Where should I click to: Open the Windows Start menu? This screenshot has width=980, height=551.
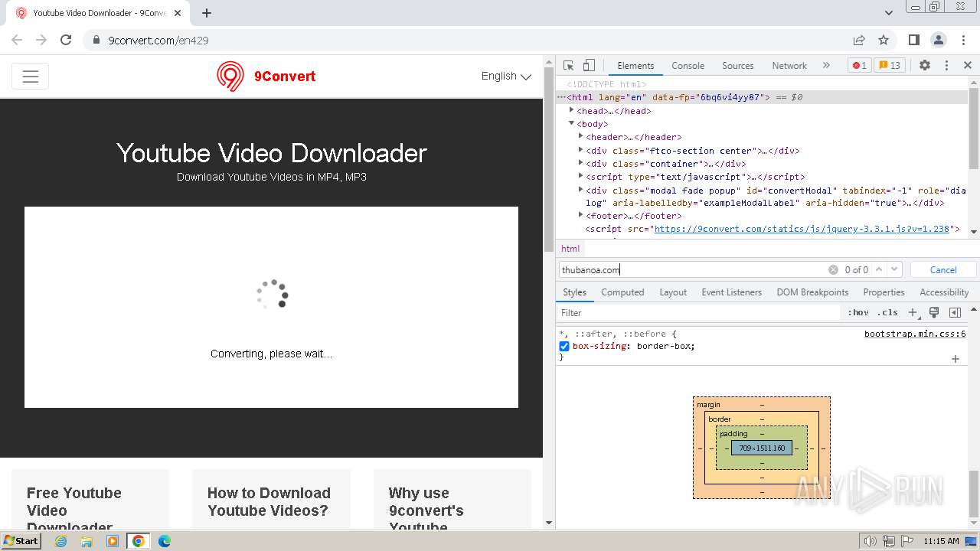tap(21, 540)
